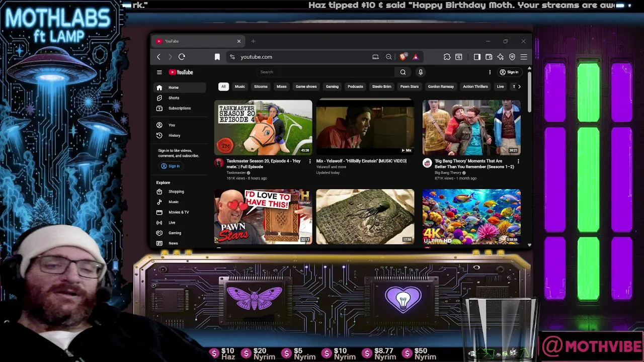Select the Game shows filter chip
The width and height of the screenshot is (644, 362).
pos(306,86)
